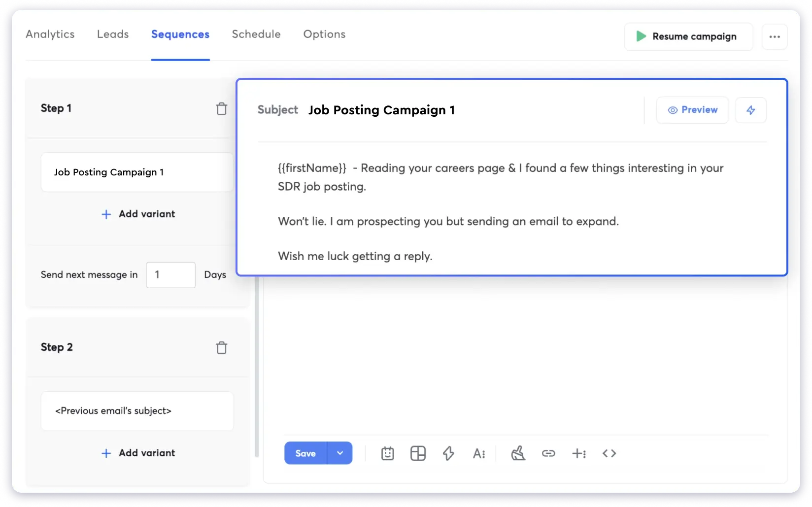The height and width of the screenshot is (507, 812).
Task: Trigger the AI lightning tool in bottom toolbar
Action: point(448,453)
